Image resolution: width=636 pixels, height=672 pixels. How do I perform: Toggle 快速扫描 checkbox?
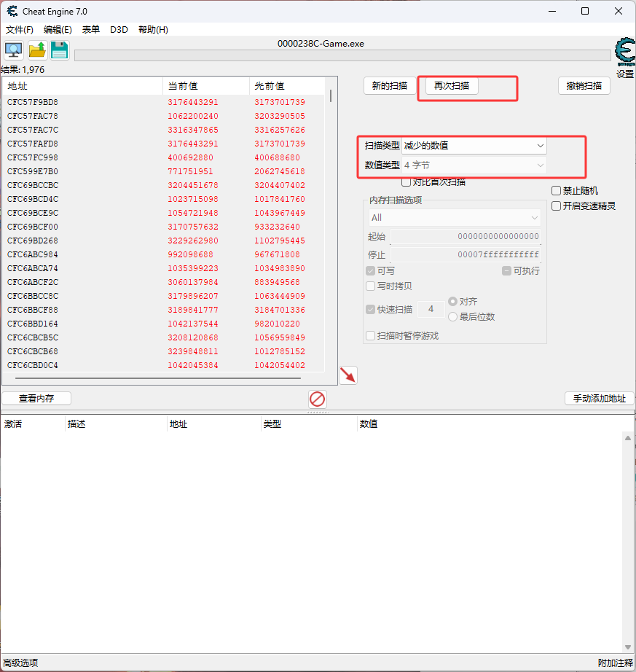(x=371, y=310)
